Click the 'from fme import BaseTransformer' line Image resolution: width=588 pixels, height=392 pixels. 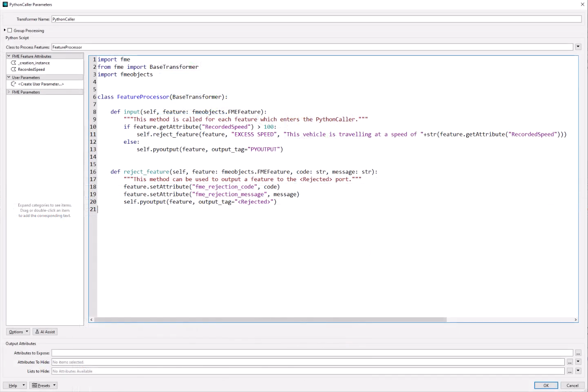pyautogui.click(x=148, y=67)
